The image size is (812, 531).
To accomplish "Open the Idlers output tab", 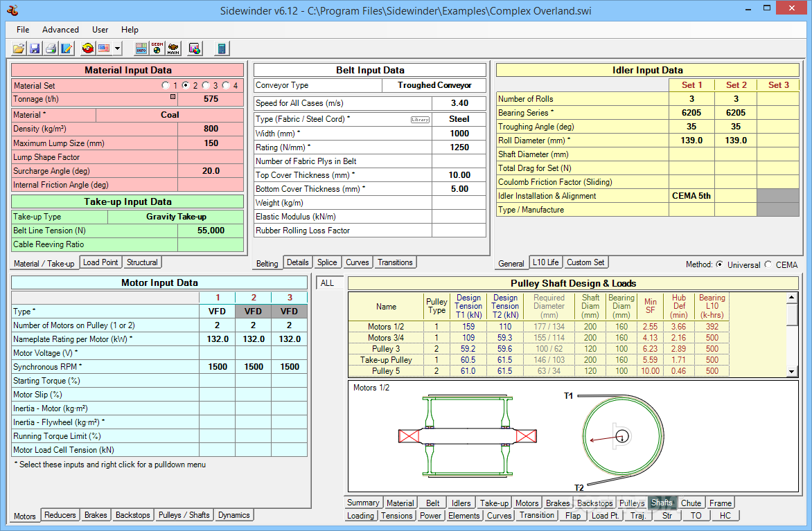I will click(x=461, y=503).
